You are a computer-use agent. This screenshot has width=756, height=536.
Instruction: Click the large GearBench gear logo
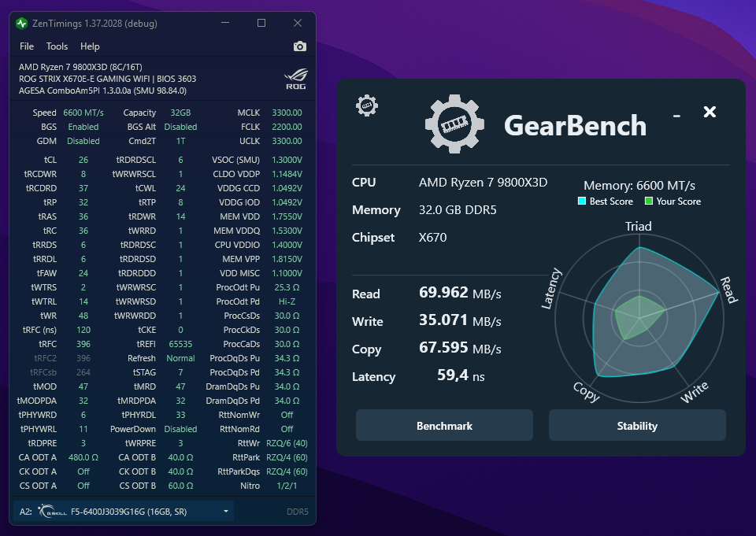coord(454,124)
